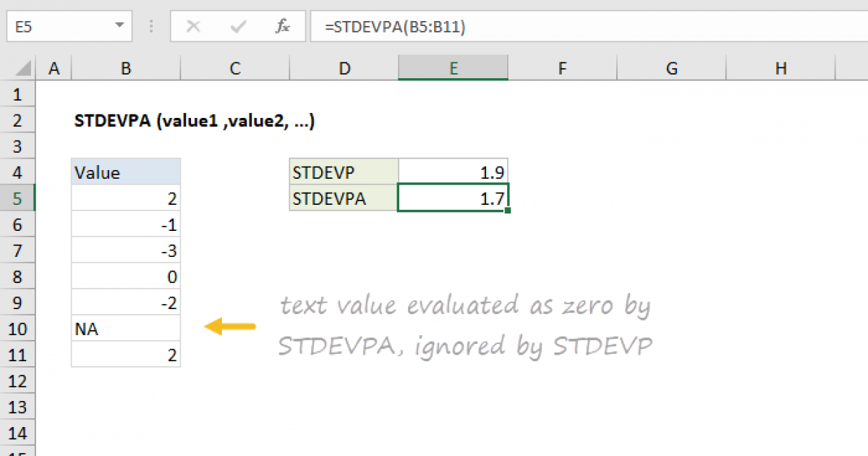Open the Name Box dropdown arrow

pos(118,26)
